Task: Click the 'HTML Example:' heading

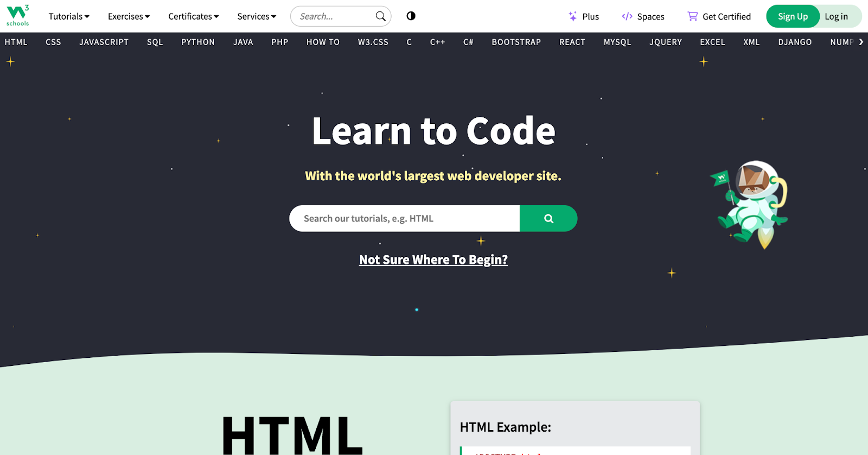Action: [505, 427]
